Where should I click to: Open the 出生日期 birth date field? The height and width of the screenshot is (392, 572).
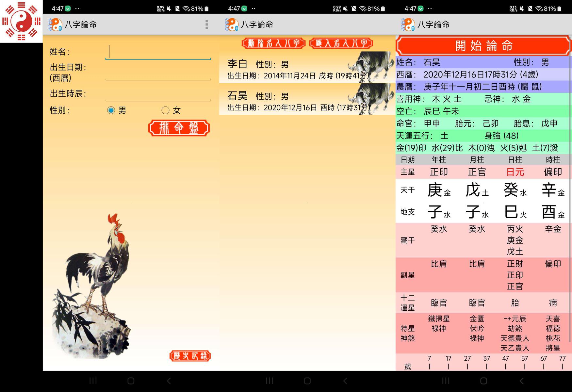[x=158, y=73]
